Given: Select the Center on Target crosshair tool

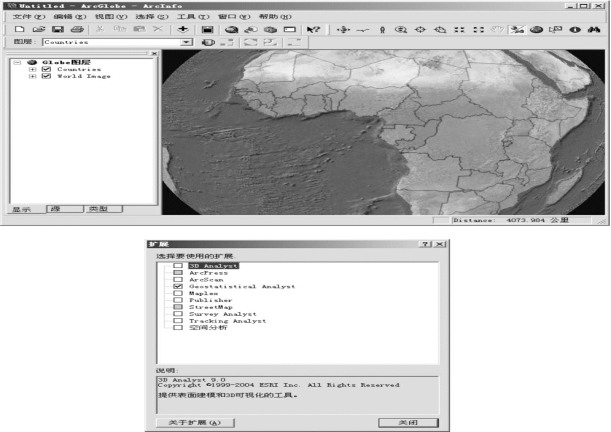Looking at the screenshot, I should pos(420,30).
